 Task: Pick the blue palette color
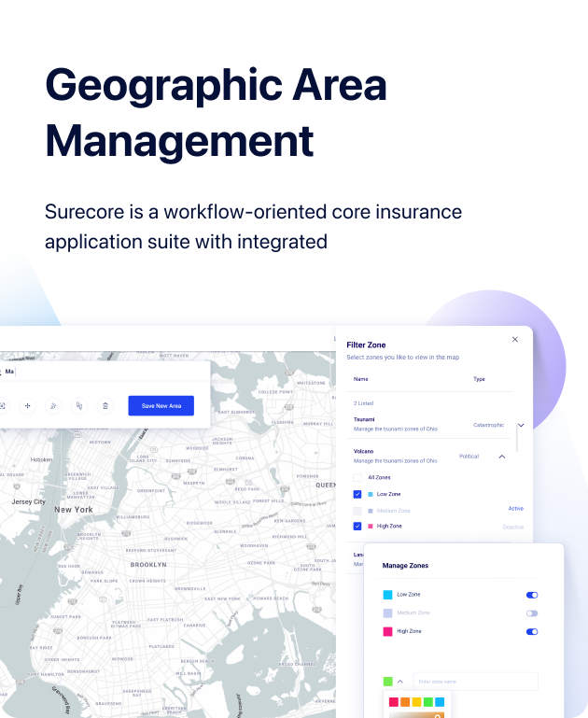point(440,702)
